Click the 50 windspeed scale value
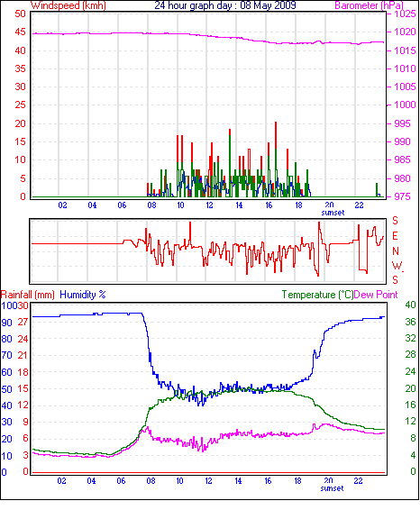This screenshot has height=510, width=420. pyautogui.click(x=20, y=14)
